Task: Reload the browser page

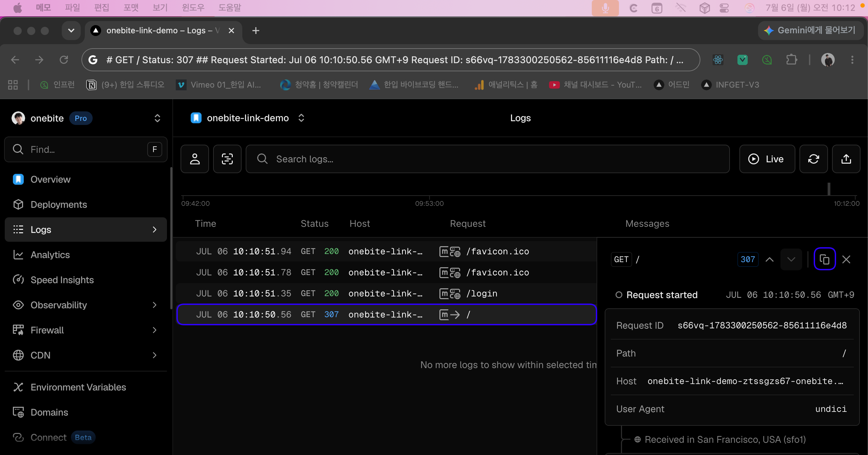Action: (64, 60)
